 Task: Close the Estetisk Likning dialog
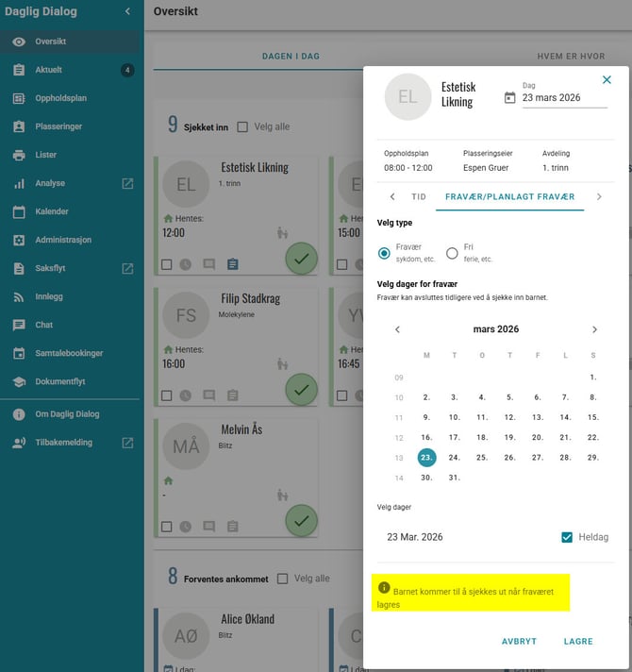pos(607,79)
